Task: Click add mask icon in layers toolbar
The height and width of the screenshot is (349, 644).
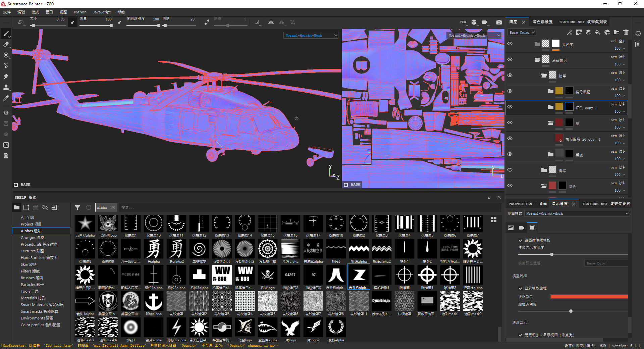Action: 579,32
